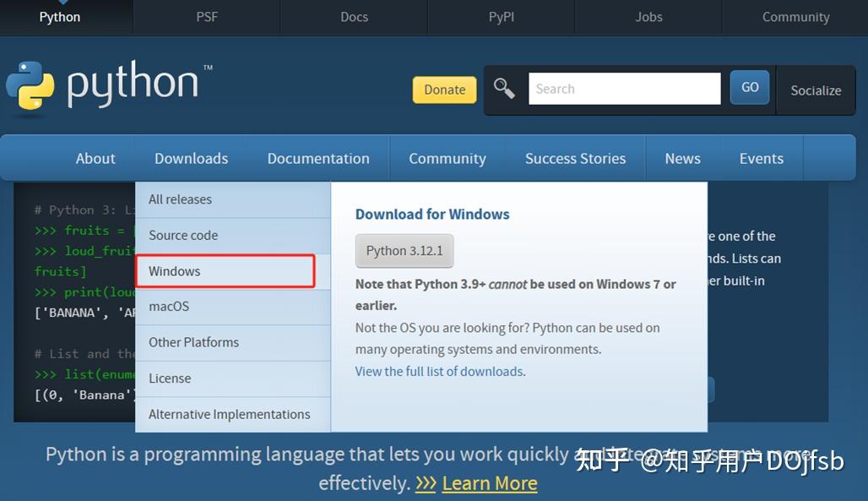This screenshot has width=868, height=501.
Task: Open the About menu
Action: coord(95,158)
